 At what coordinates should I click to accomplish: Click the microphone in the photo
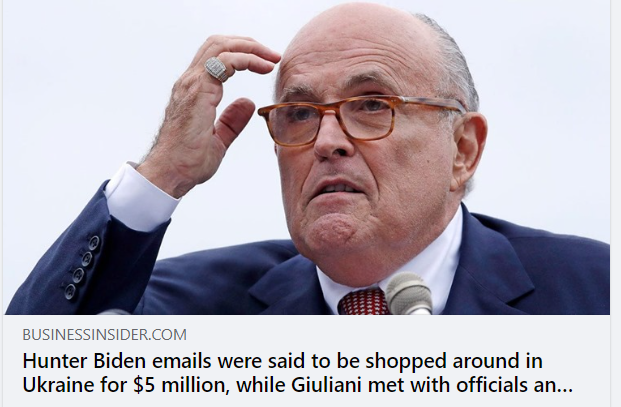[x=409, y=294]
